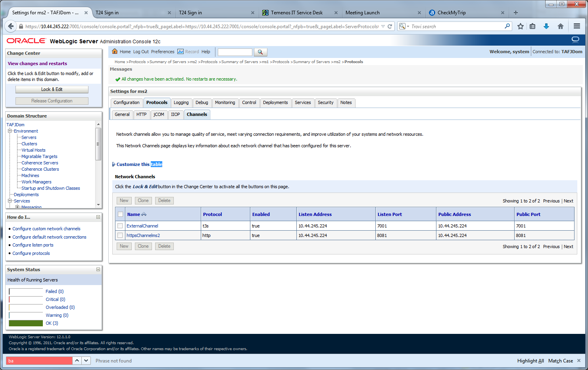Collapse the How do I panel
The image size is (588, 370).
[98, 217]
